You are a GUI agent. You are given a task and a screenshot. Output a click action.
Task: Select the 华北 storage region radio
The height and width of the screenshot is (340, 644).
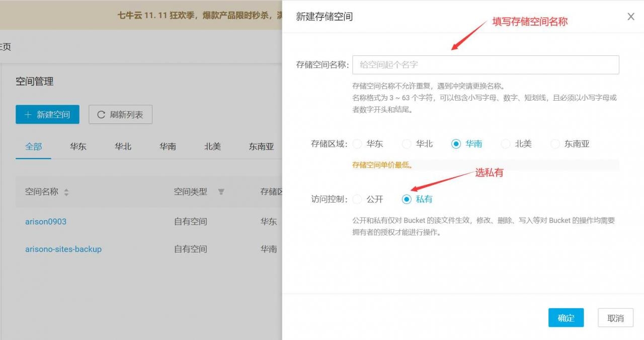pos(407,144)
